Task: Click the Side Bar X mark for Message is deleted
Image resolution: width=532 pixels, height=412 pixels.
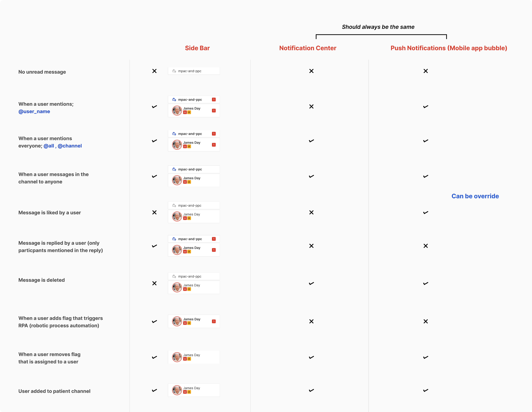Action: pyautogui.click(x=154, y=283)
